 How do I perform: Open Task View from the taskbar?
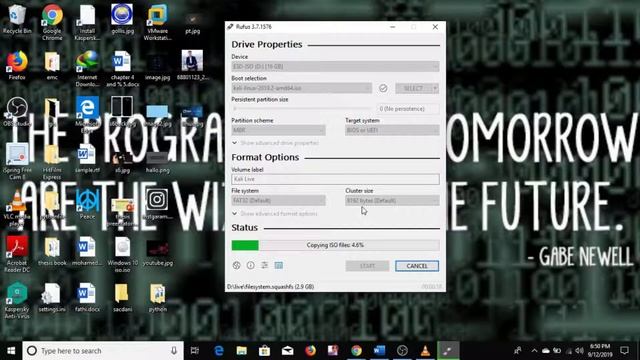tap(195, 351)
